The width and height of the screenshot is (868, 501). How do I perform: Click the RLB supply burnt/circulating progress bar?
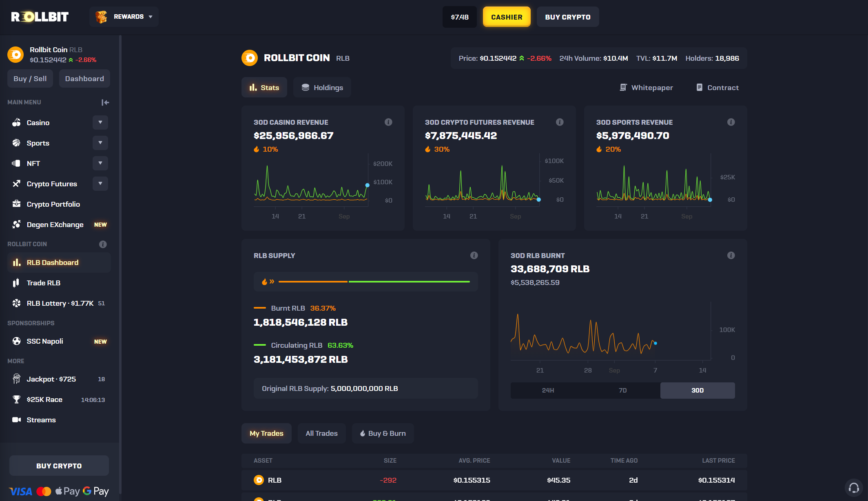click(x=374, y=282)
